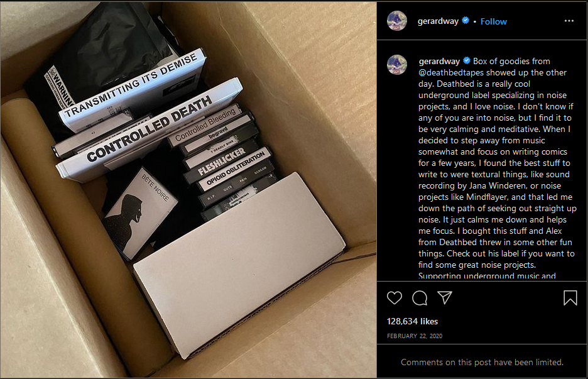The width and height of the screenshot is (588, 379).
Task: Follow the gerardway account
Action: pos(494,21)
